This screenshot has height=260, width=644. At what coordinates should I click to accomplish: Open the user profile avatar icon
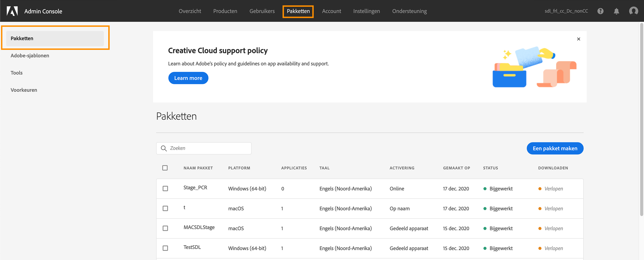pos(633,11)
